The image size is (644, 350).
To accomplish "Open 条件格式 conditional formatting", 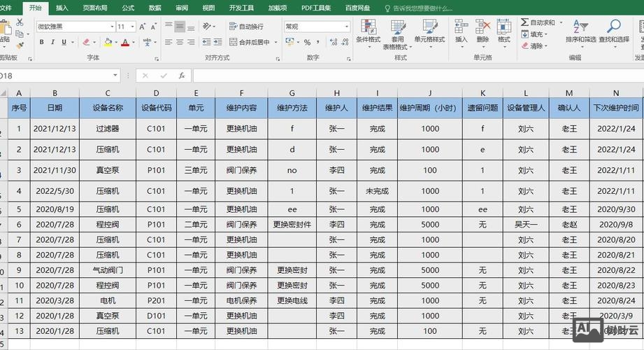I will tap(368, 34).
